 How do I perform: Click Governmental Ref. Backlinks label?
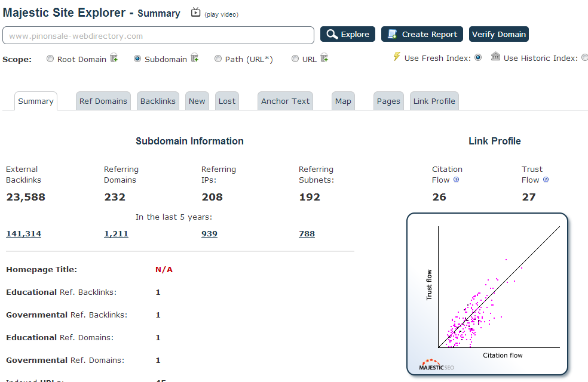point(67,315)
